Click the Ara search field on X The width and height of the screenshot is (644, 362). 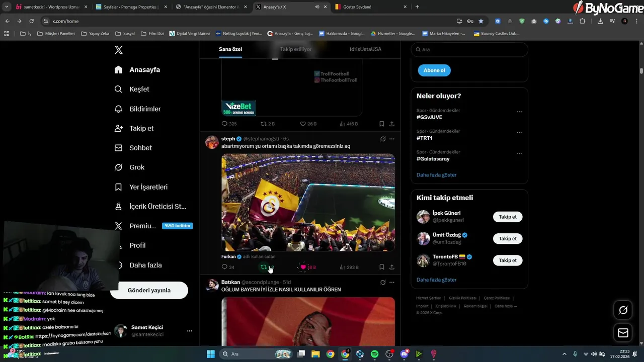[x=469, y=50]
